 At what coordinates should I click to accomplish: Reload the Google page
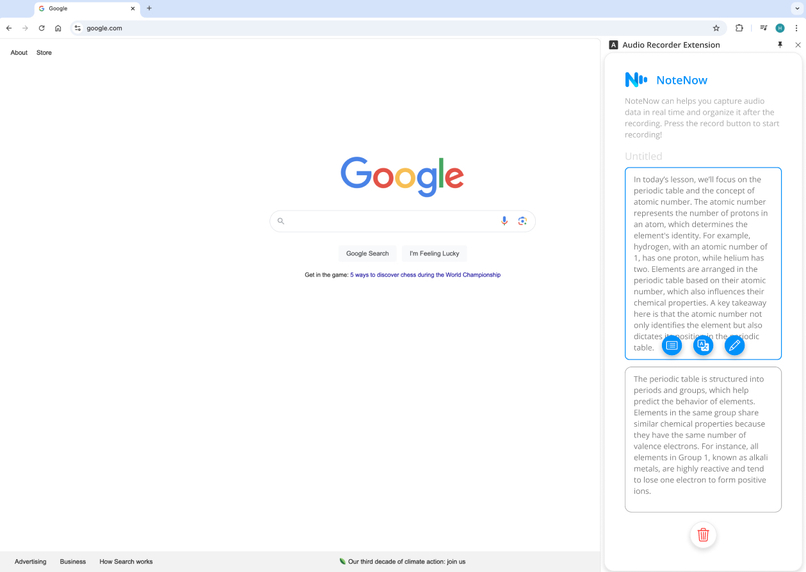pyautogui.click(x=42, y=28)
